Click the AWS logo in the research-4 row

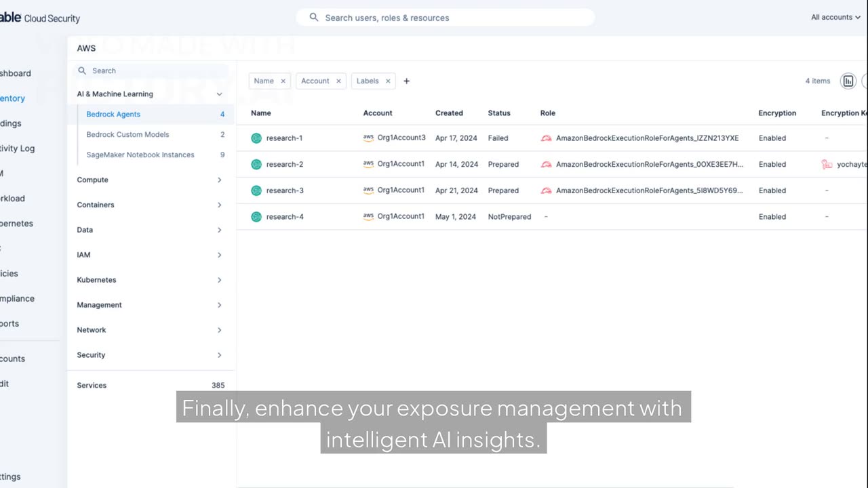[x=368, y=217]
